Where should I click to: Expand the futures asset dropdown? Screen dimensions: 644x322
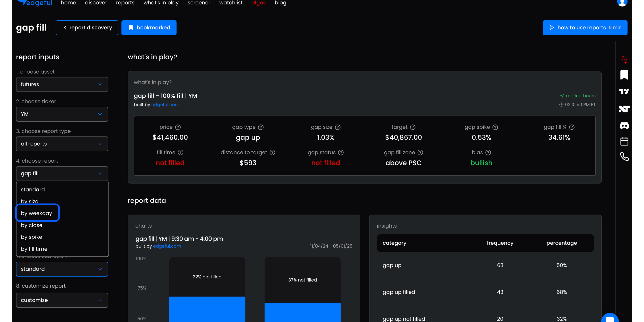[62, 84]
